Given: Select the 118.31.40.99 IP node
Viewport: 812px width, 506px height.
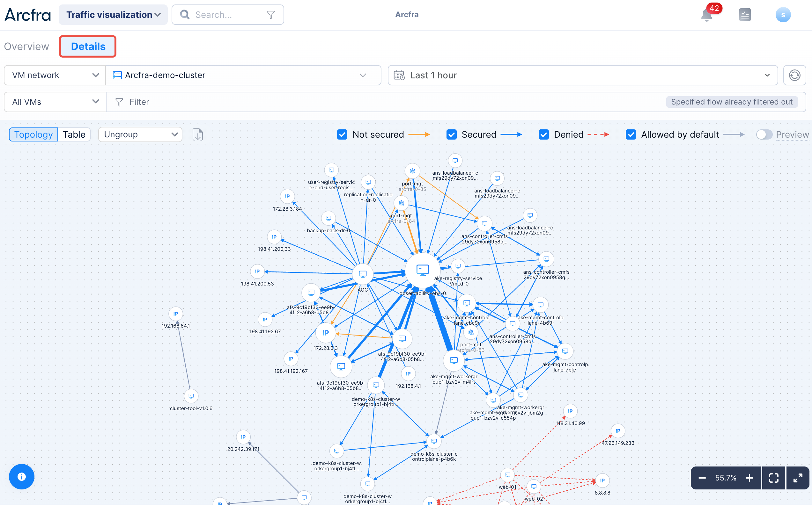Looking at the screenshot, I should point(570,411).
